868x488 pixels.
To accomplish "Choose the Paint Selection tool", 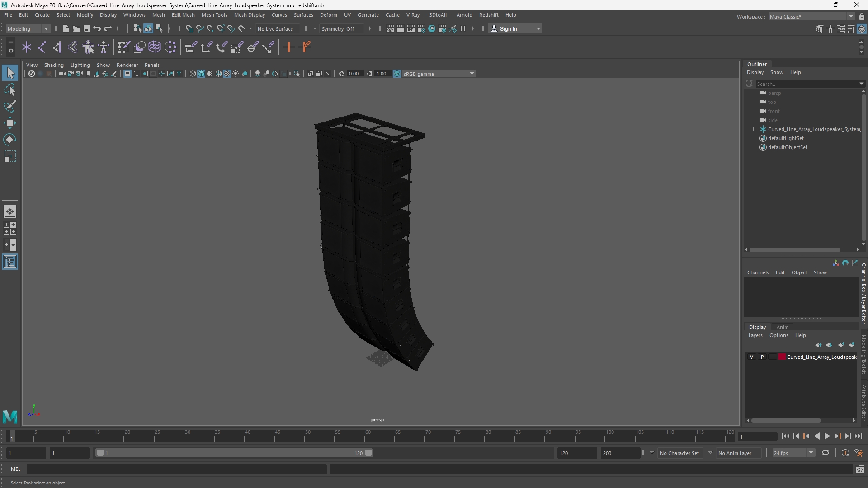I will coord(10,107).
